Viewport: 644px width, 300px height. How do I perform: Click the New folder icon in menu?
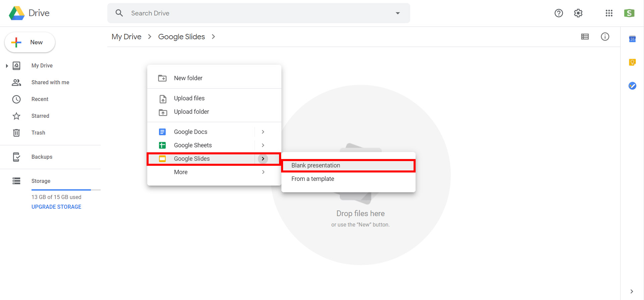click(x=162, y=78)
